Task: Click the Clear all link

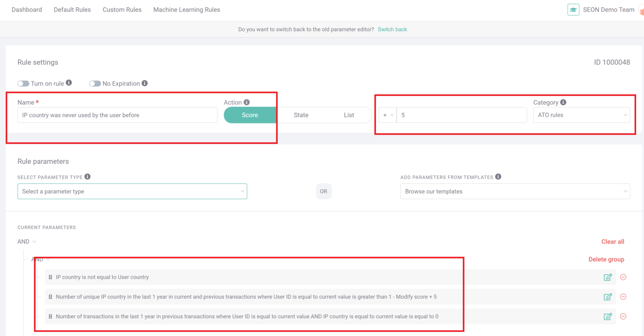Action: (613, 241)
